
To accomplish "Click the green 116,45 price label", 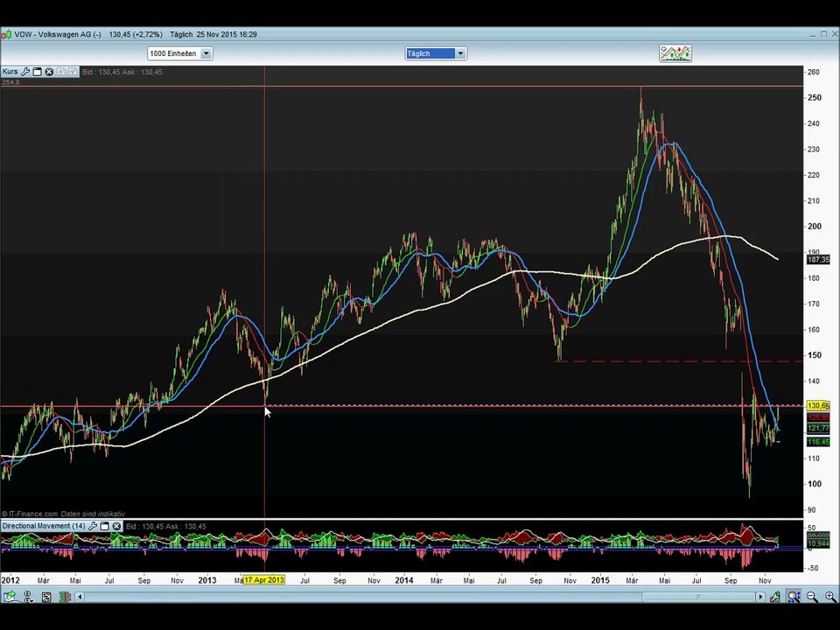I will click(818, 442).
